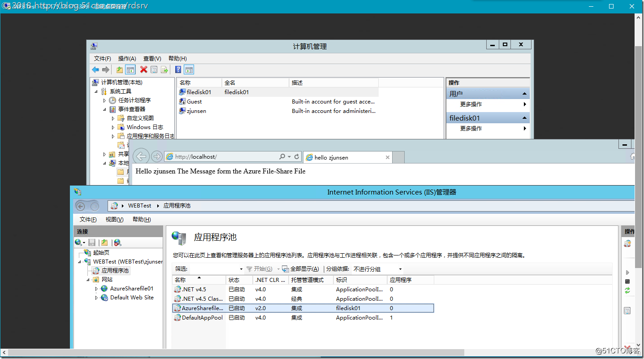644x359 pixels.
Task: Open the properties icon next to delete
Action: [x=154, y=69]
